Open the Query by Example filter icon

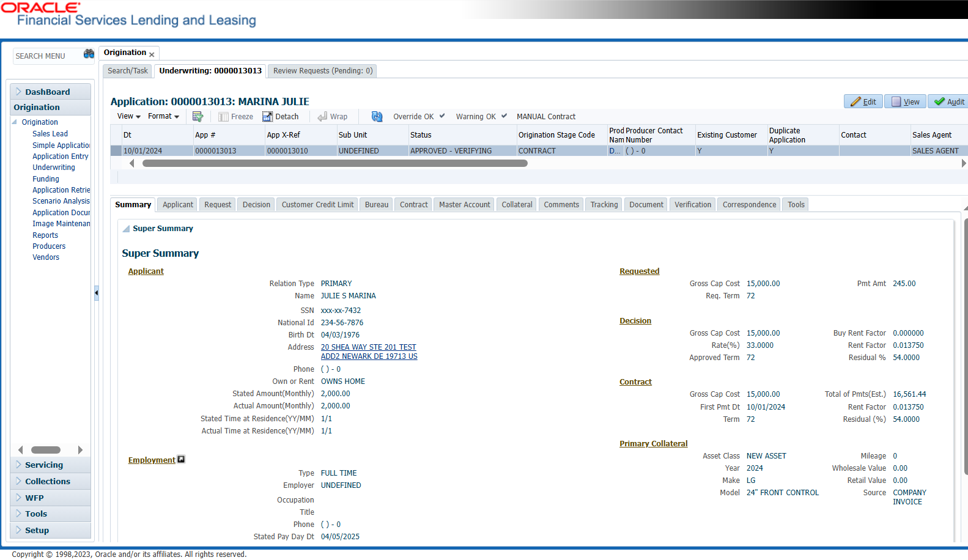pos(198,116)
